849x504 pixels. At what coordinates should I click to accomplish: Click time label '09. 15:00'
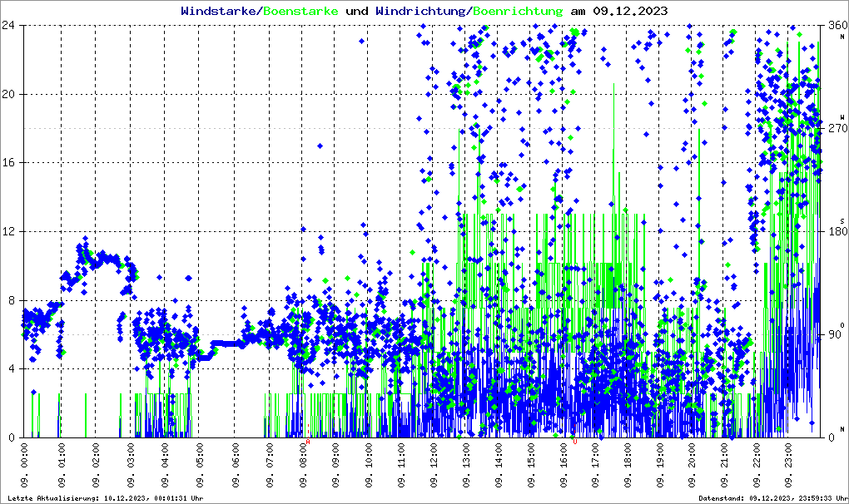pos(531,465)
